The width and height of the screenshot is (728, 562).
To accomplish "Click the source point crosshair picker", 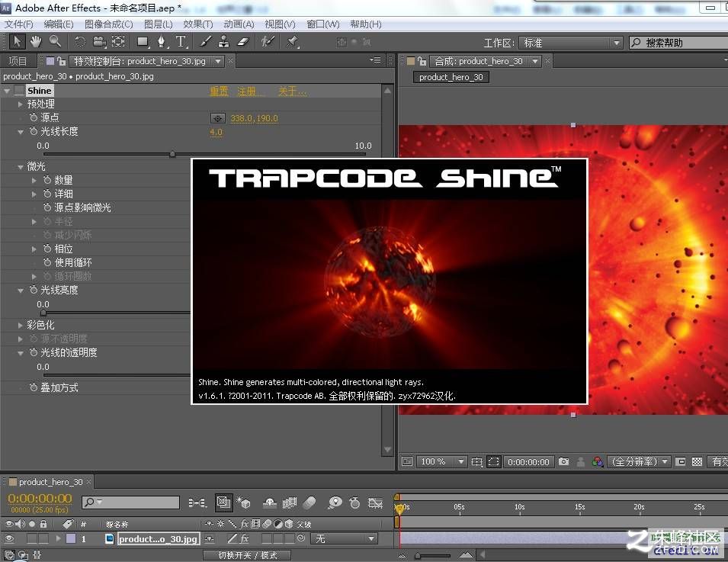I will click(x=218, y=118).
